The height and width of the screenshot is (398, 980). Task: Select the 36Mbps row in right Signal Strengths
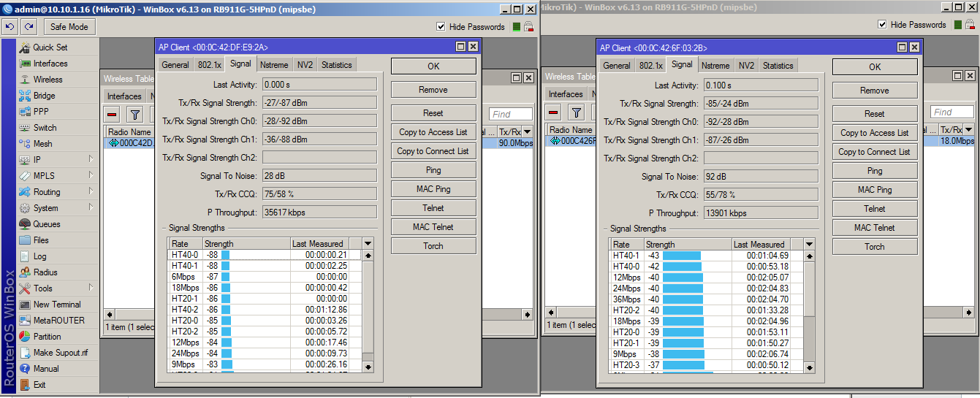tap(707, 299)
